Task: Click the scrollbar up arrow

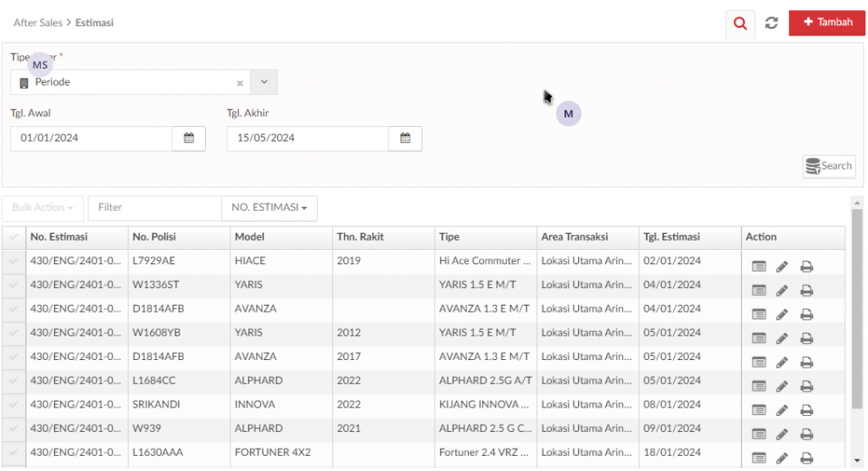Action: coord(857,203)
